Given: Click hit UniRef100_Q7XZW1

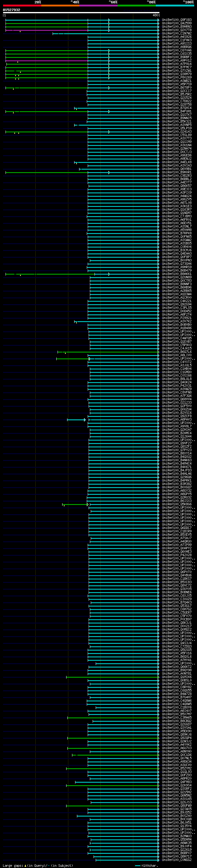Looking at the screenshot, I should (177, 71).
